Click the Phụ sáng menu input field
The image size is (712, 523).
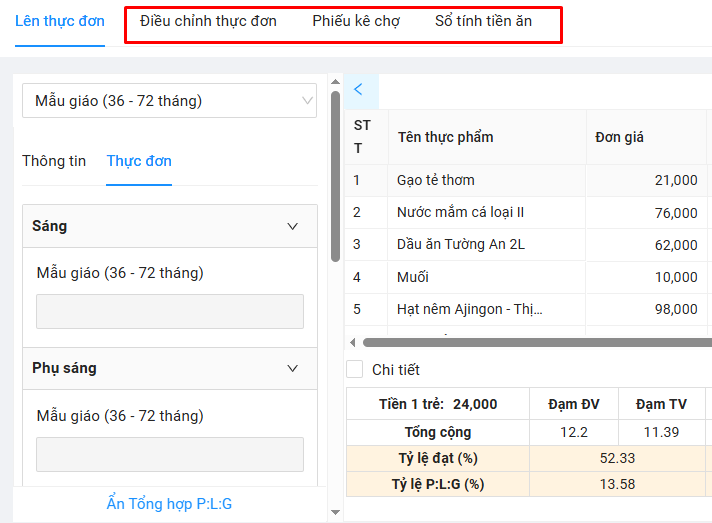[170, 454]
